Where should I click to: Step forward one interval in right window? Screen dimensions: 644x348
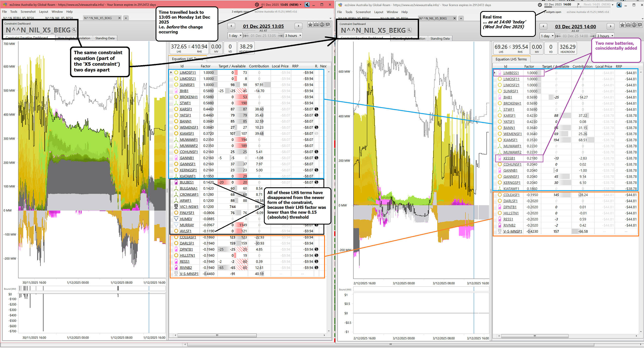[x=611, y=26]
